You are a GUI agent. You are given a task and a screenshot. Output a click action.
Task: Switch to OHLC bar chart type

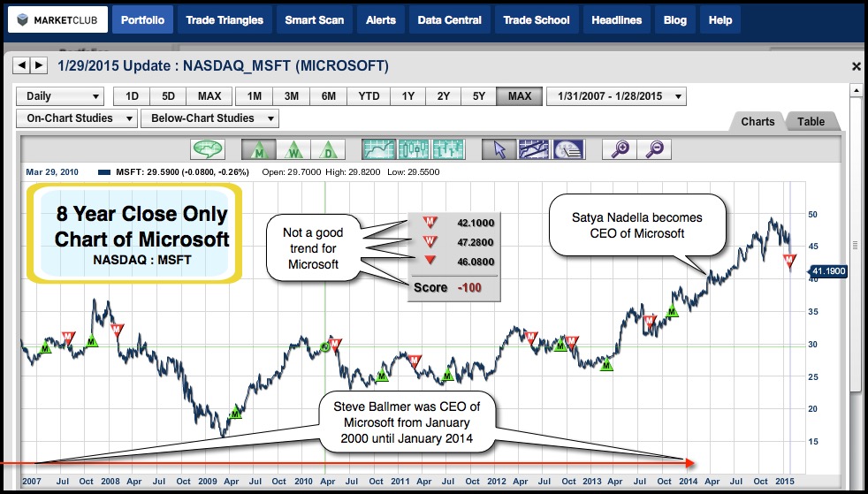tap(448, 149)
